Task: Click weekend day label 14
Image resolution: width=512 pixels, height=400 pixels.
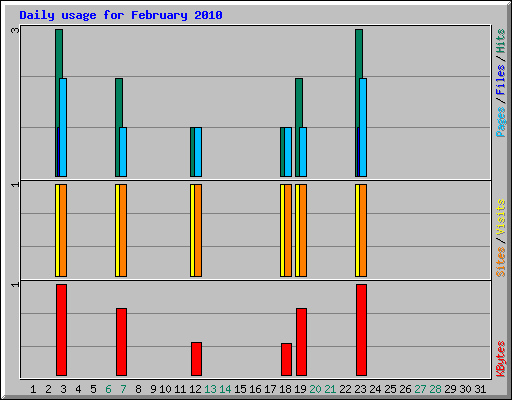Action: (225, 389)
